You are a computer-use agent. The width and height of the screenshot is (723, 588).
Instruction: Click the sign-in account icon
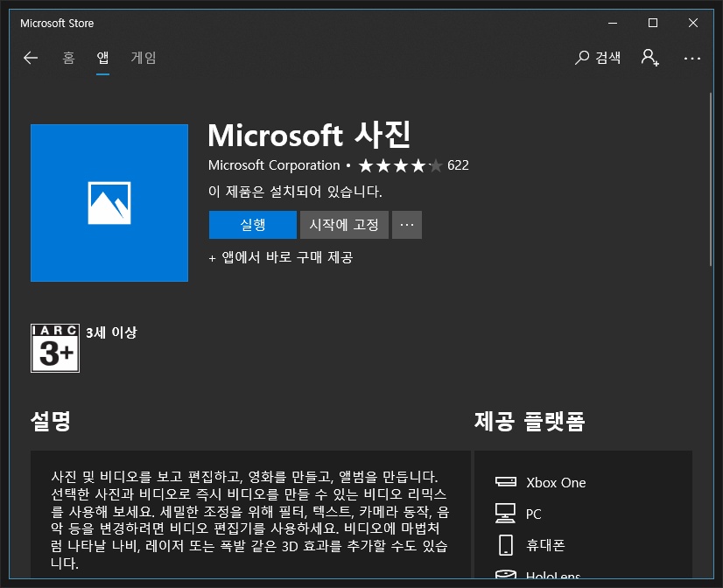click(x=649, y=58)
